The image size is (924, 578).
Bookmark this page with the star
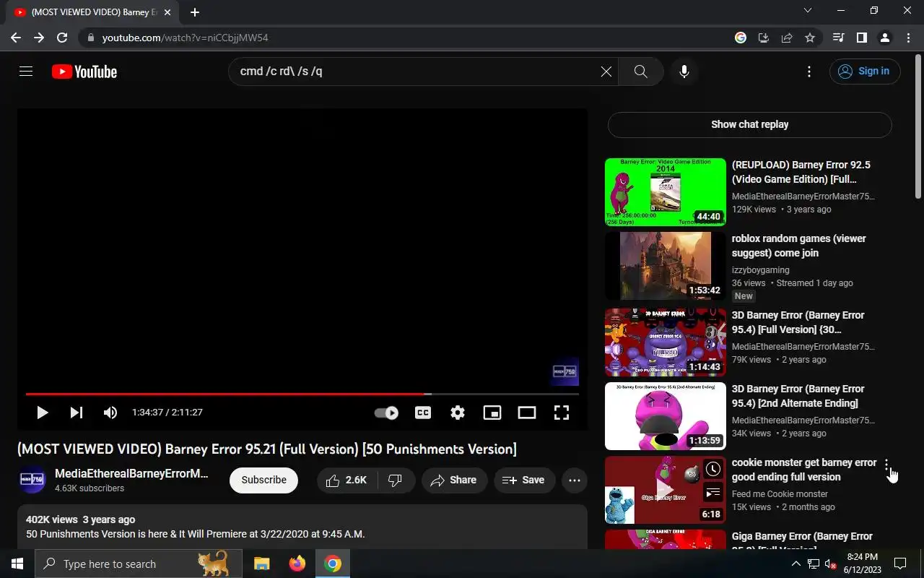tap(810, 38)
